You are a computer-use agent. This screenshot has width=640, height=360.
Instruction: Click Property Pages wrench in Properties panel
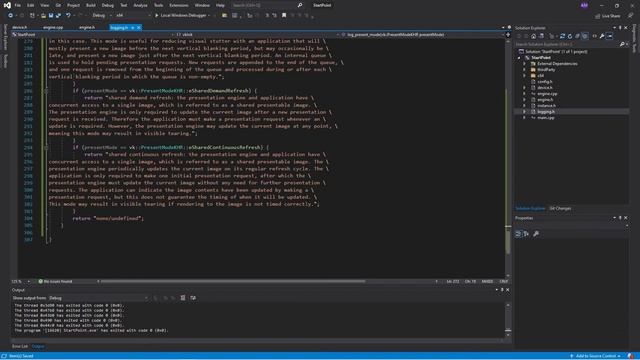pos(536,233)
